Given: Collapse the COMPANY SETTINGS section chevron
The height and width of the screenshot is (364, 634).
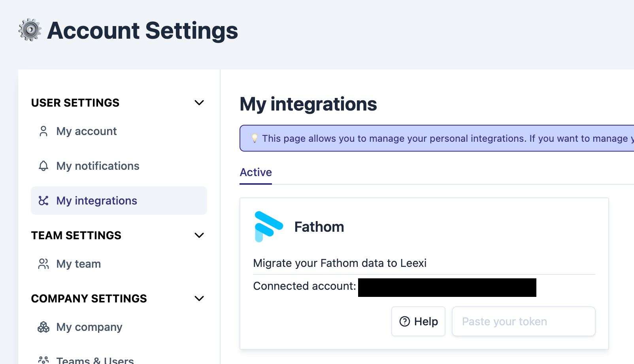Looking at the screenshot, I should [199, 298].
